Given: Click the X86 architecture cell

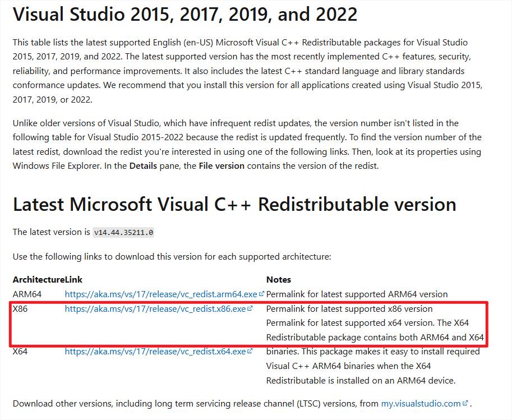Looking at the screenshot, I should point(20,308).
